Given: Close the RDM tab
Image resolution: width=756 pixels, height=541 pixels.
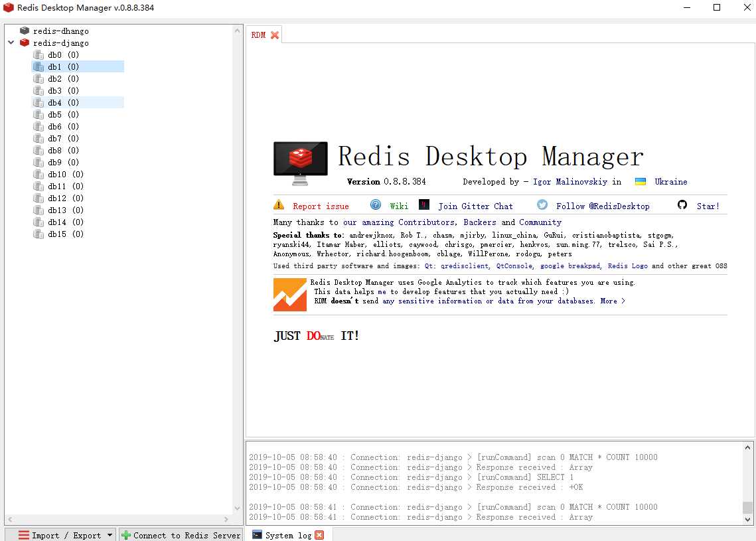Looking at the screenshot, I should [275, 35].
